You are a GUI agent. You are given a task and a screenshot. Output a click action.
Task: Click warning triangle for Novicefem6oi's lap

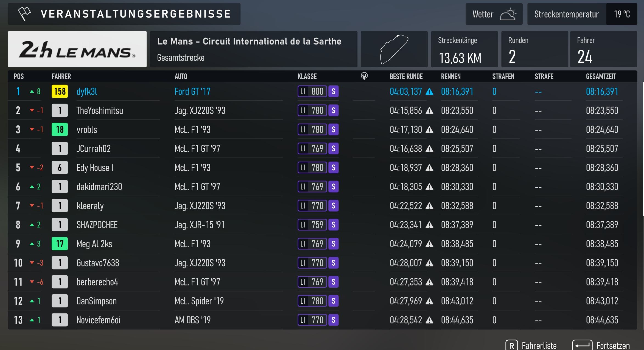click(429, 320)
